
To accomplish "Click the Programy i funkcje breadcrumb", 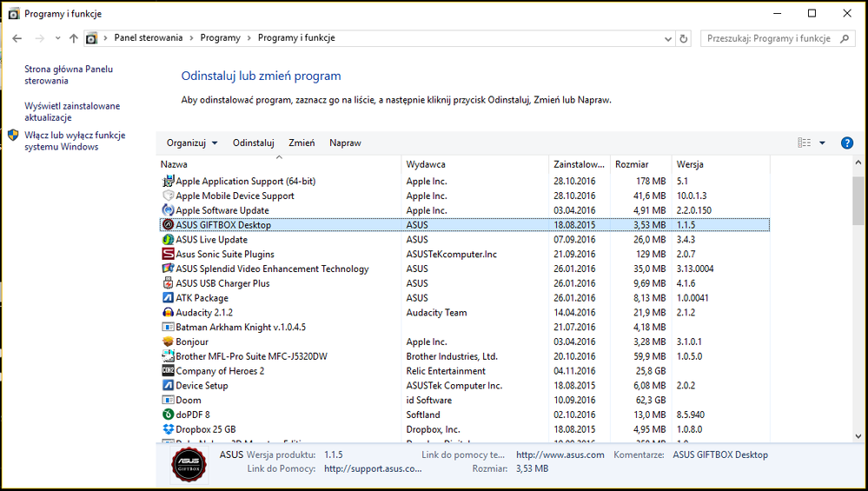I will pyautogui.click(x=296, y=37).
